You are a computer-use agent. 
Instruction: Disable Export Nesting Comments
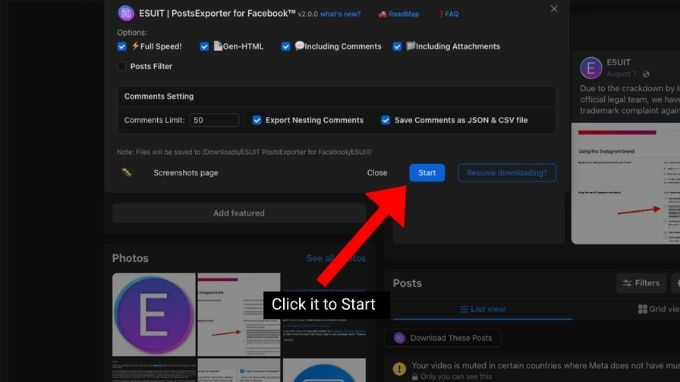point(257,120)
